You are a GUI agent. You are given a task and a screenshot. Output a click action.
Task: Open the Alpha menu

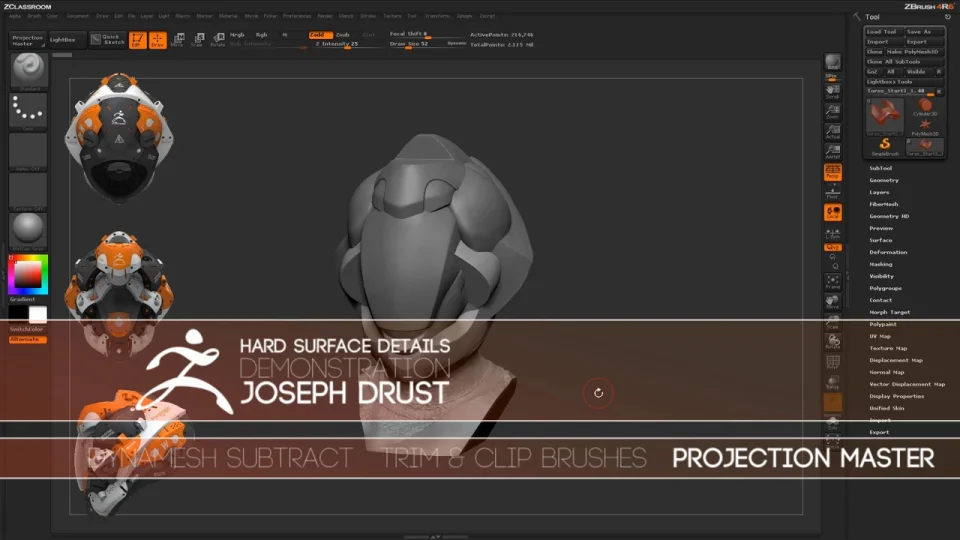coord(15,16)
